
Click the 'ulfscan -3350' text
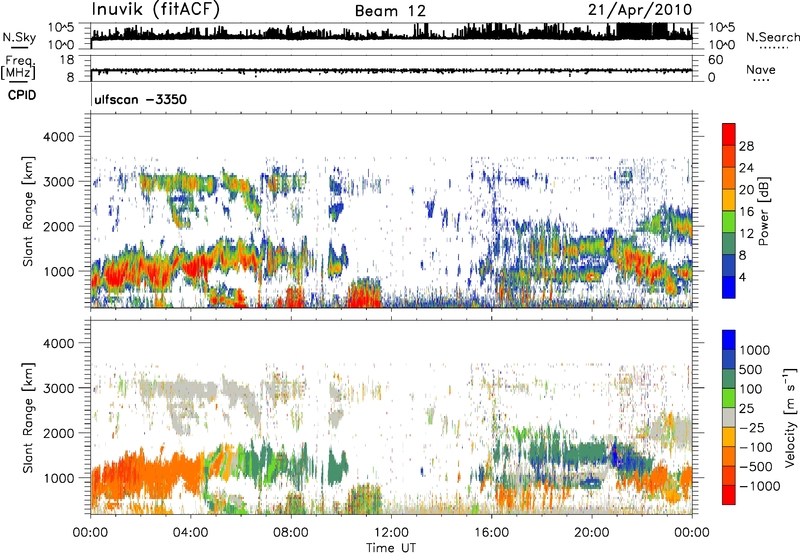140,99
